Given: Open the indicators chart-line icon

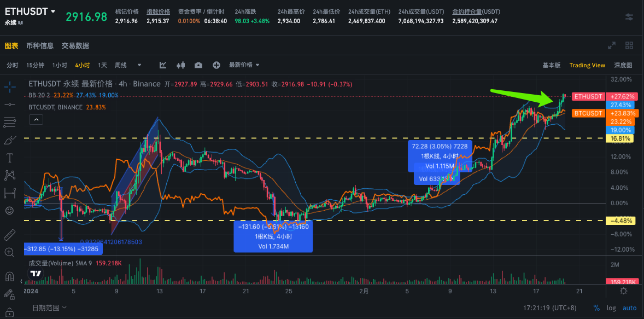Looking at the screenshot, I should (163, 65).
